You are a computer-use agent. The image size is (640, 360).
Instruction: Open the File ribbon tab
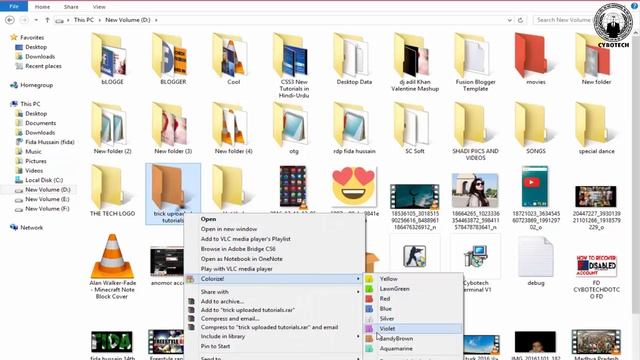(x=14, y=7)
